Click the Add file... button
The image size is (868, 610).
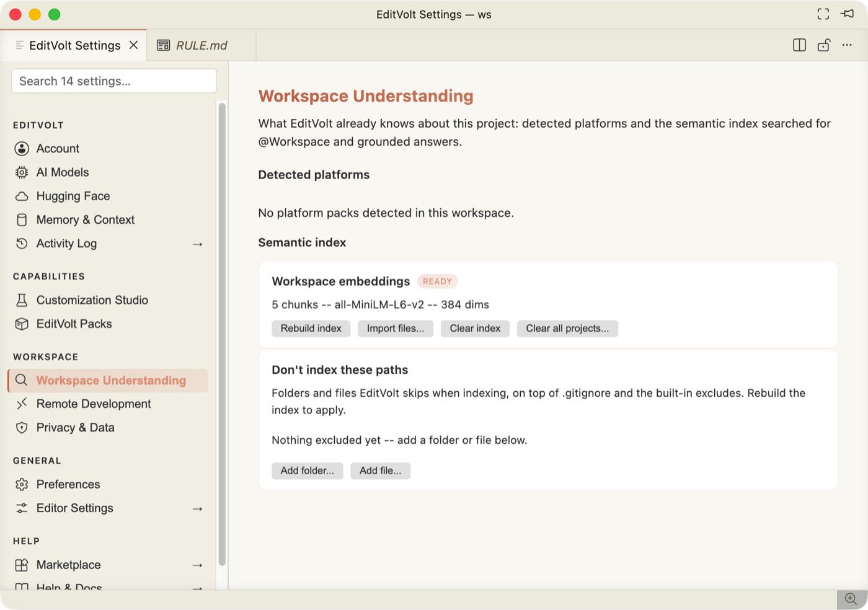coord(381,471)
